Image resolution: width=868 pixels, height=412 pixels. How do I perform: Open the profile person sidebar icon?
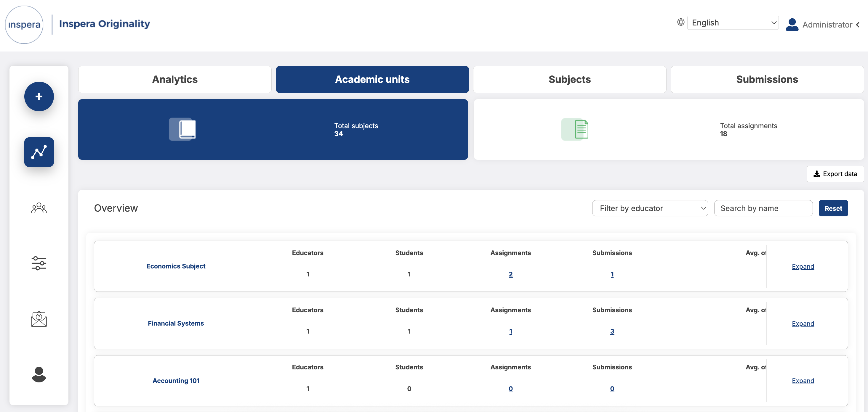[39, 374]
